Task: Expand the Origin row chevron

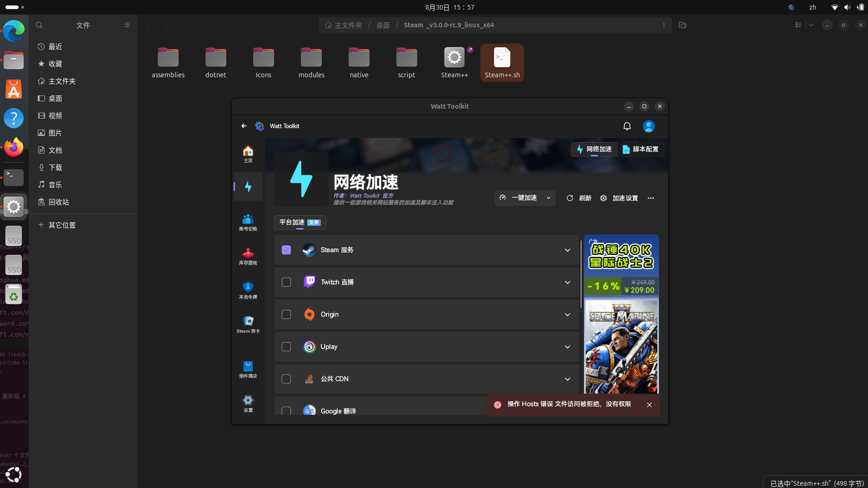Action: (x=568, y=314)
